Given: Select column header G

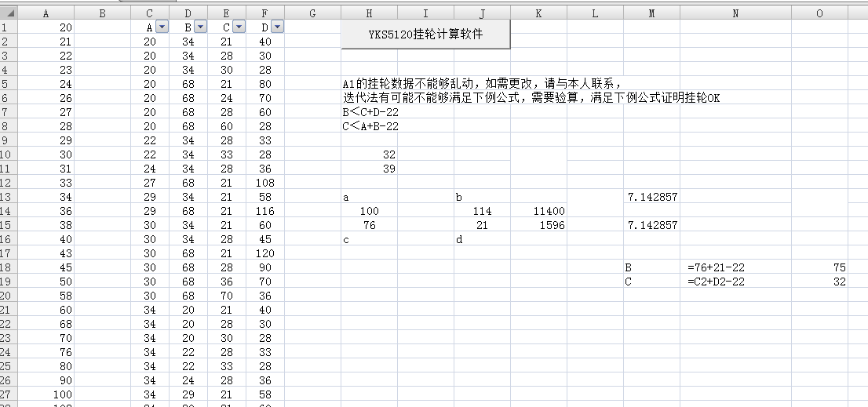Looking at the screenshot, I should click(313, 13).
